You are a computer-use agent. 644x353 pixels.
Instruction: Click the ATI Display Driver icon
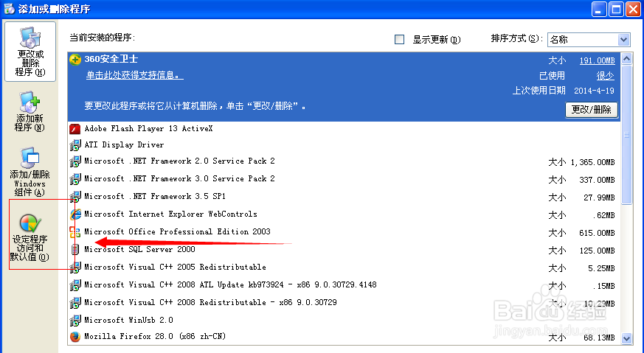click(x=75, y=145)
